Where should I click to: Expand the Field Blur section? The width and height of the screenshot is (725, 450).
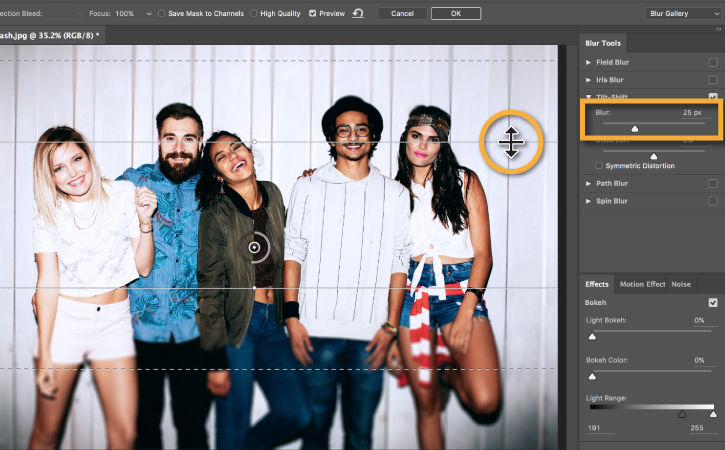coord(588,62)
